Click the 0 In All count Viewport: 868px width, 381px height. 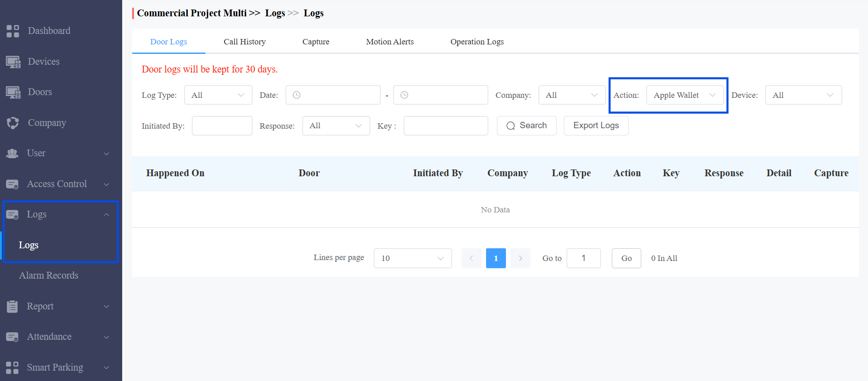[x=664, y=258]
